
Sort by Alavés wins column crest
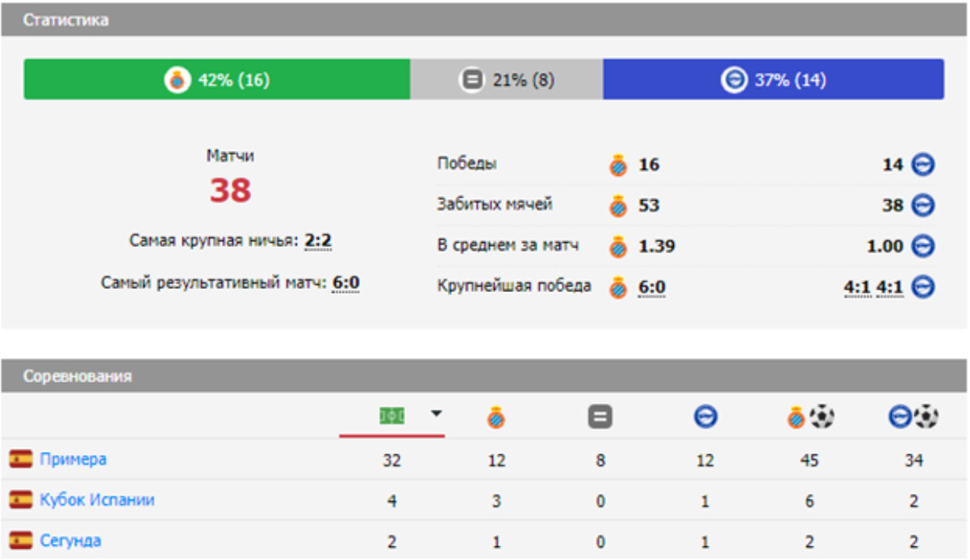pyautogui.click(x=705, y=417)
